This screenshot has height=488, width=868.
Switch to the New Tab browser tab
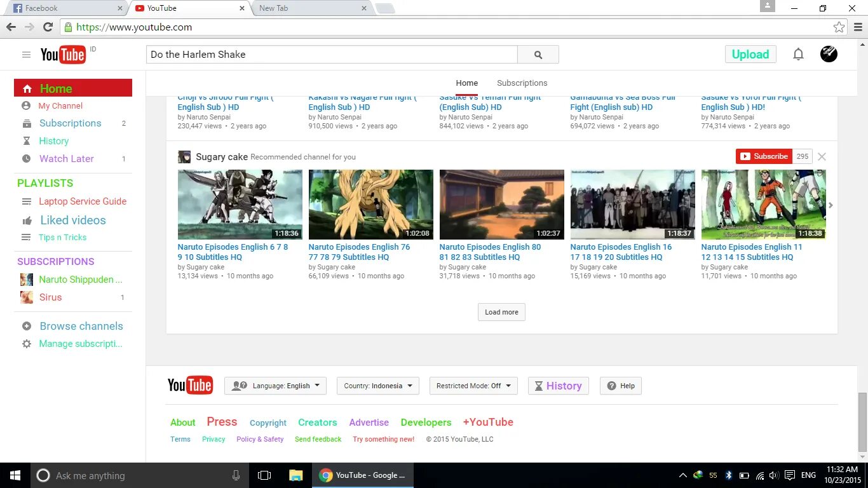point(311,8)
